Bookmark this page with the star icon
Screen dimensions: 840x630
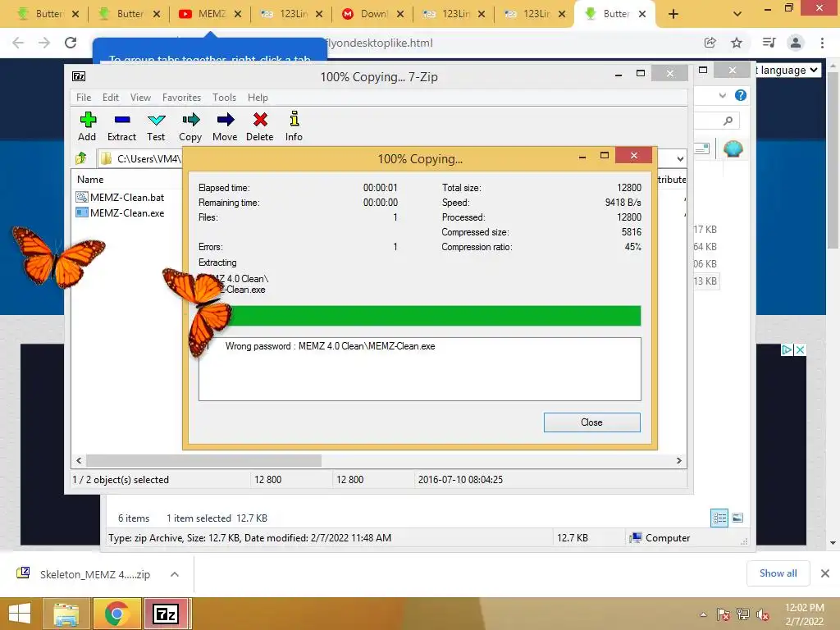[737, 43]
